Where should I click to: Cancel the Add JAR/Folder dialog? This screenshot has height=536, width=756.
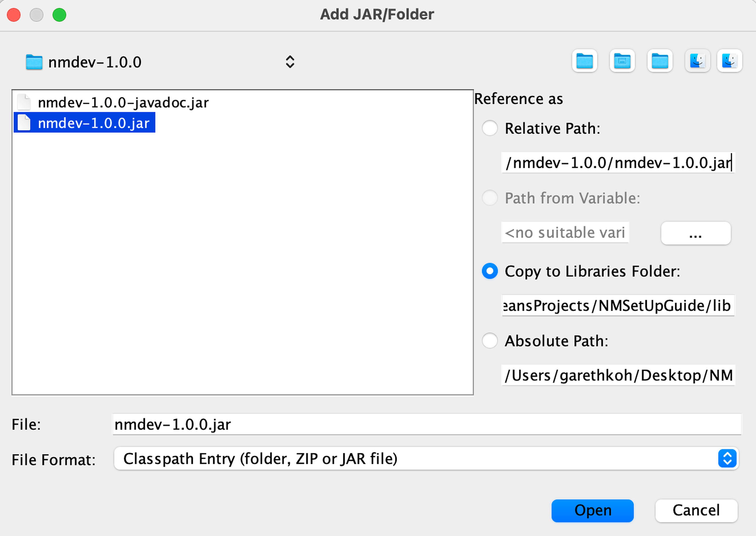696,511
